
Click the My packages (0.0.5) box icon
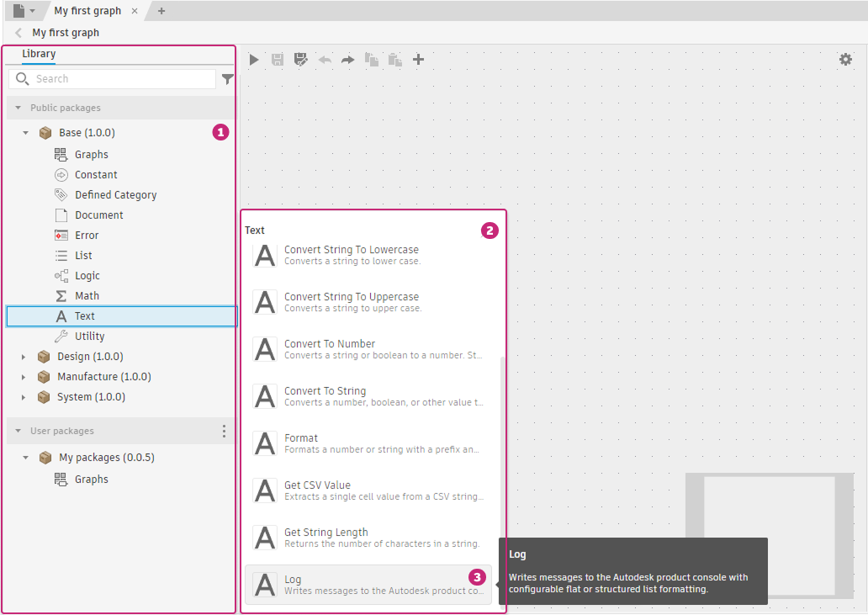[x=45, y=458]
